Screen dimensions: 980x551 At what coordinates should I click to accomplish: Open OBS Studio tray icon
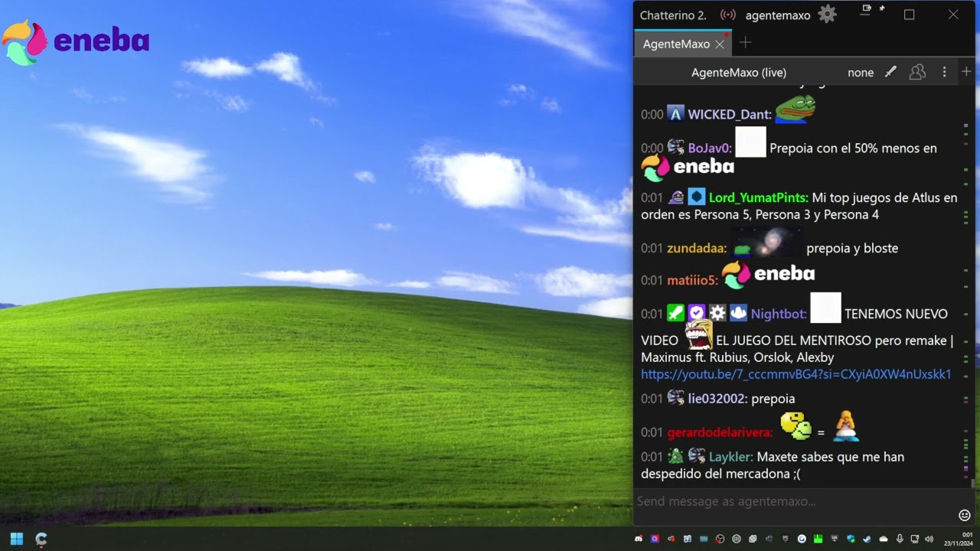point(720,539)
